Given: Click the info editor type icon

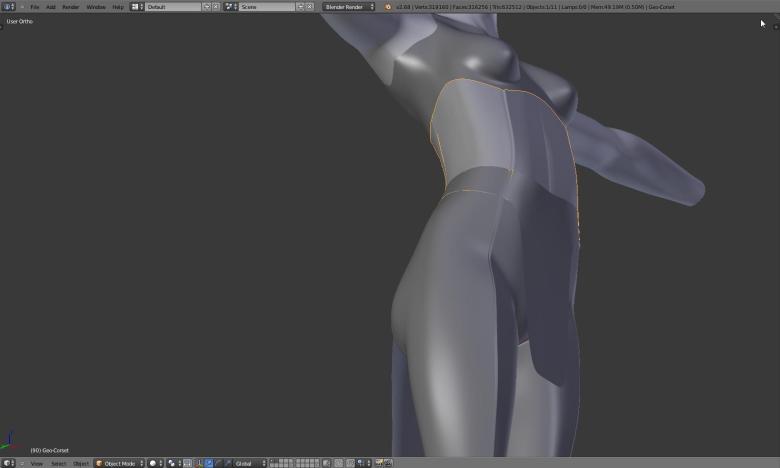Looking at the screenshot, I should tap(8, 7).
